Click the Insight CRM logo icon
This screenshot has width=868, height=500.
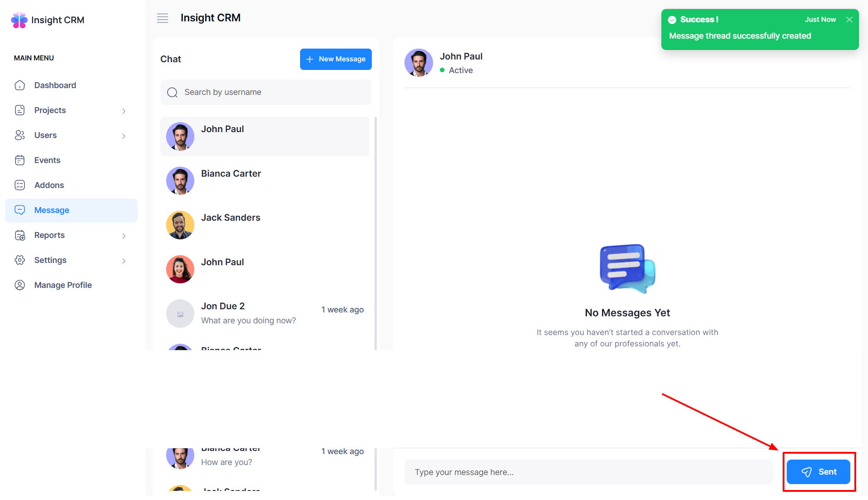point(19,20)
